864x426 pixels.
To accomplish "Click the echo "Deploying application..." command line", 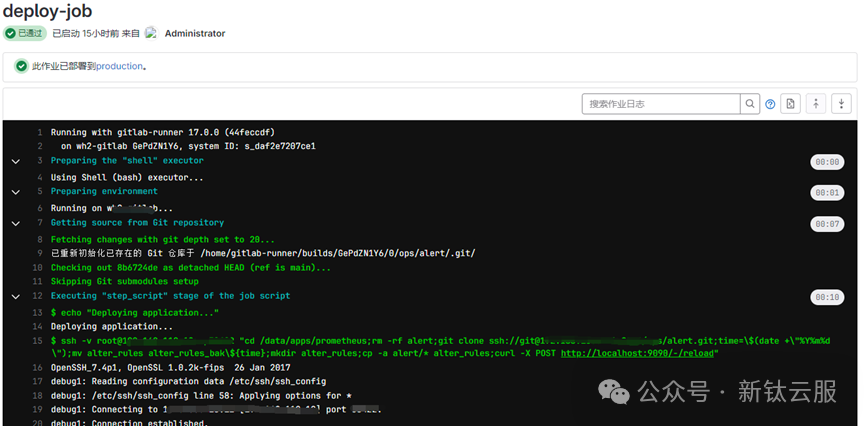I will (x=135, y=312).
